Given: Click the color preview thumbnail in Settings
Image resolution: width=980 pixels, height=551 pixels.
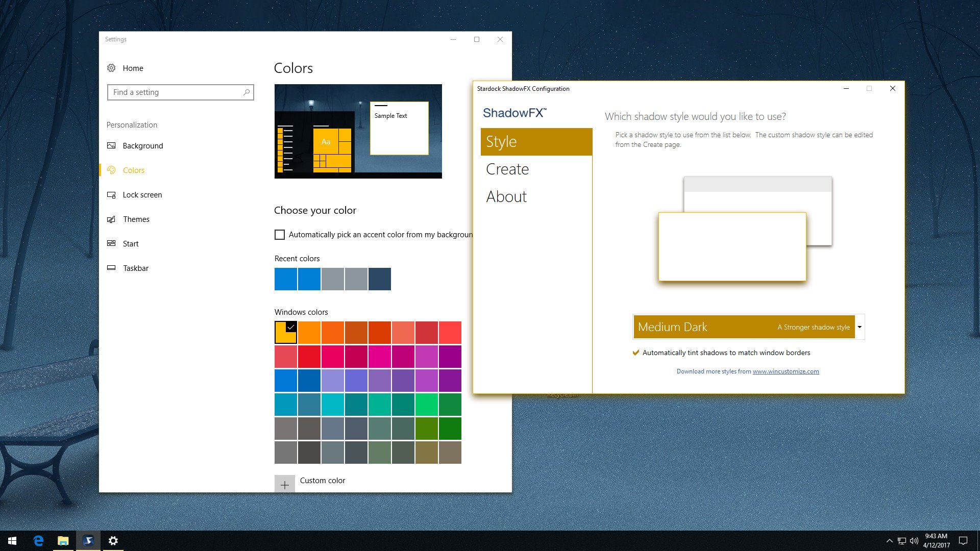Looking at the screenshot, I should (x=358, y=131).
